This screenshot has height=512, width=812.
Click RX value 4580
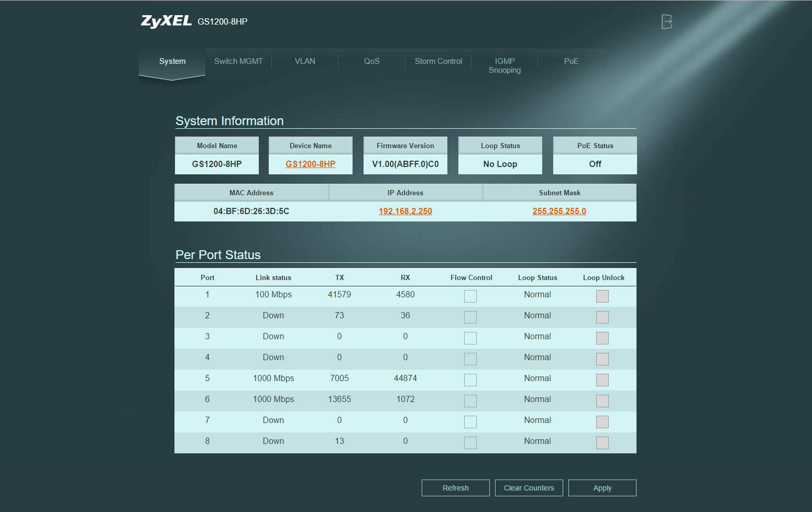tap(405, 294)
